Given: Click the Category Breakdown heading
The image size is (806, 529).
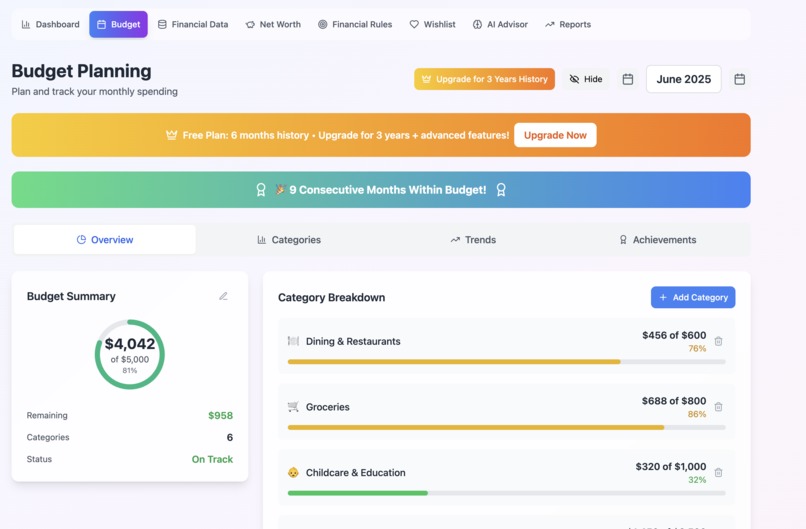Looking at the screenshot, I should 332,298.
